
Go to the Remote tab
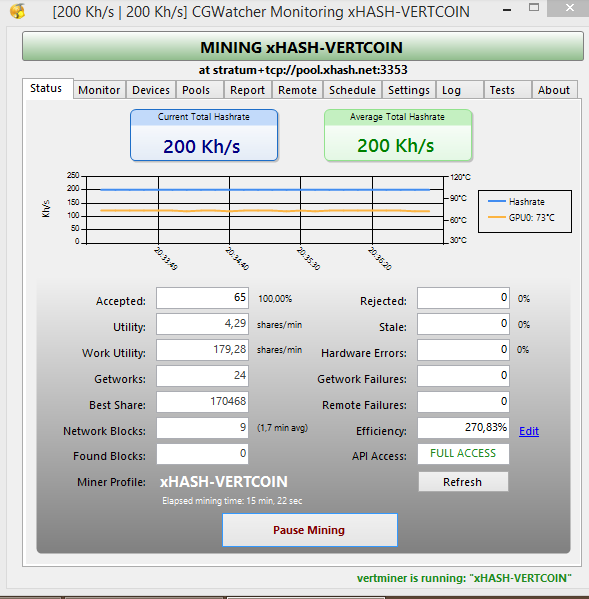pyautogui.click(x=298, y=90)
